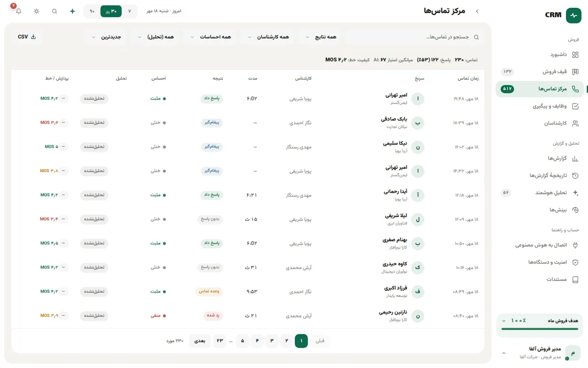
Task: Select the 7 day range
Action: coord(130,11)
